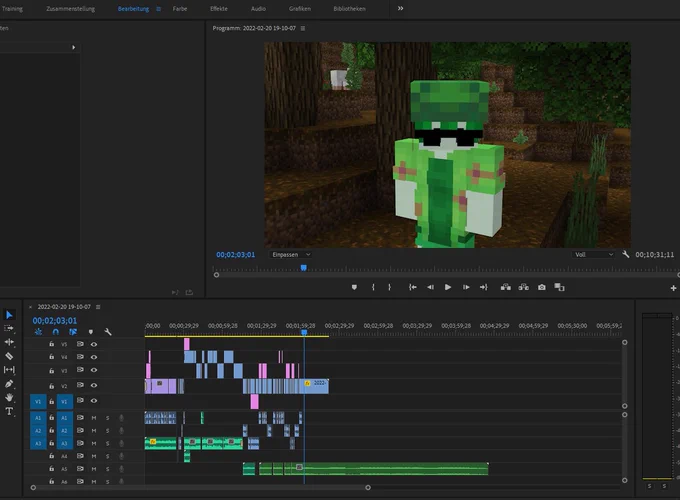Click the timeline ruler playhead marker

[x=304, y=333]
